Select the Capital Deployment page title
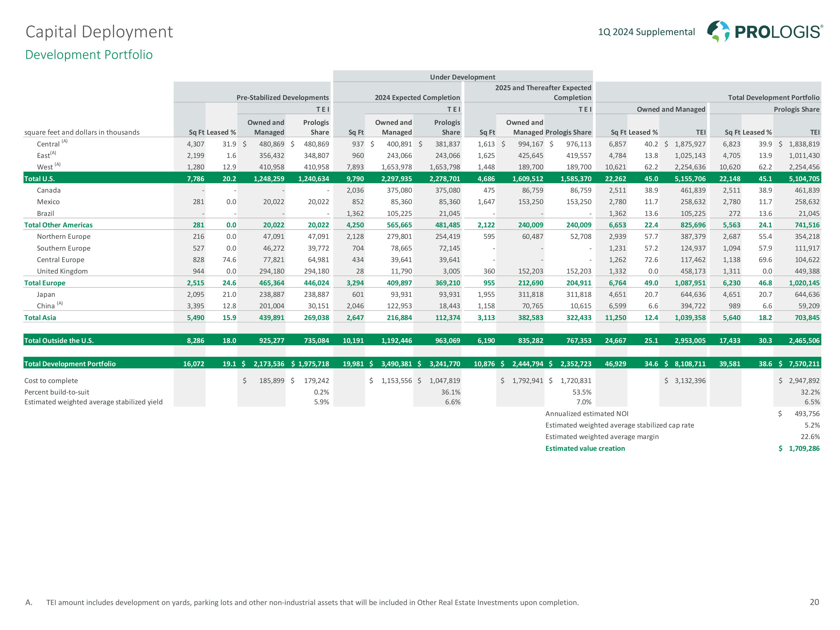The image size is (840, 630). [x=99, y=32]
